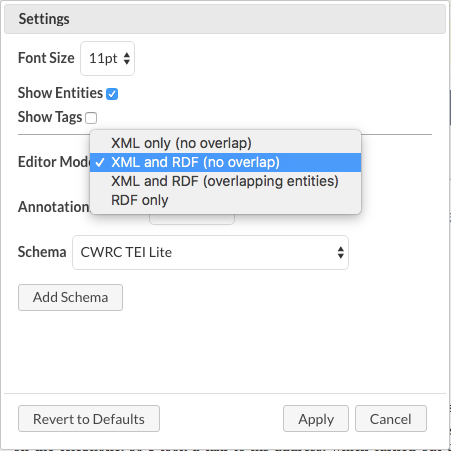Click Revert to Defaults button
The width and height of the screenshot is (451, 451).
pyautogui.click(x=89, y=419)
